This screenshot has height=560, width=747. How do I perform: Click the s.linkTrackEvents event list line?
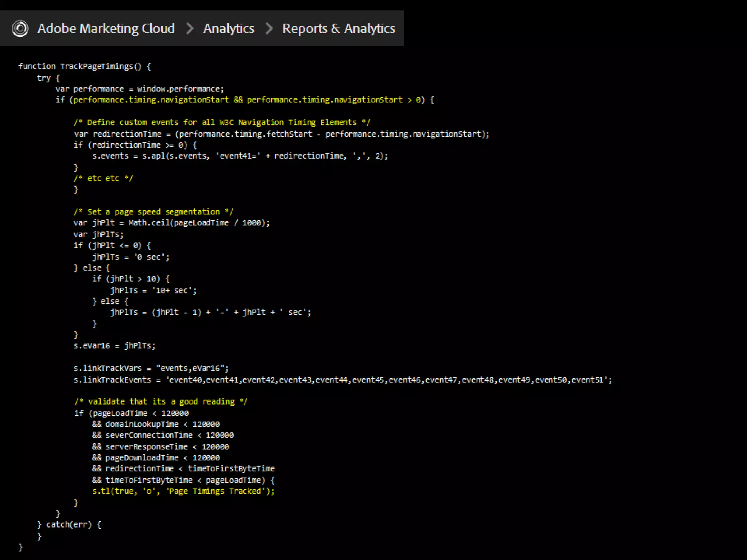pyautogui.click(x=342, y=380)
